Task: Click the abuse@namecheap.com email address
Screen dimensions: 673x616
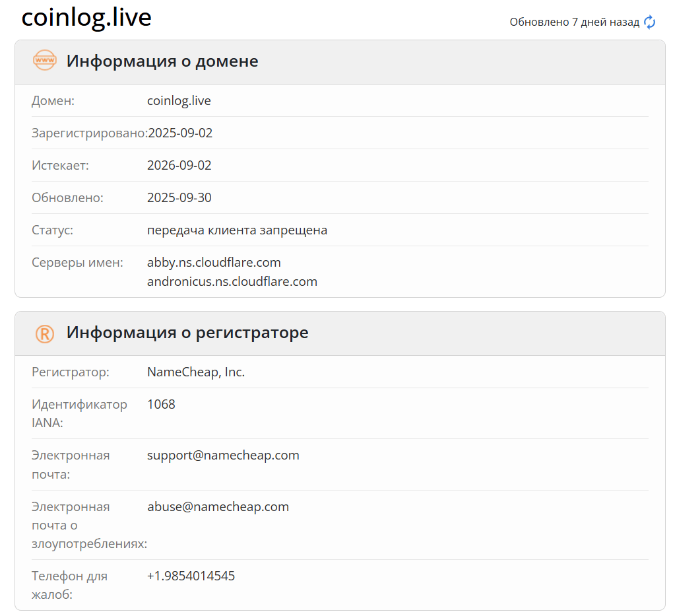Action: pos(218,507)
